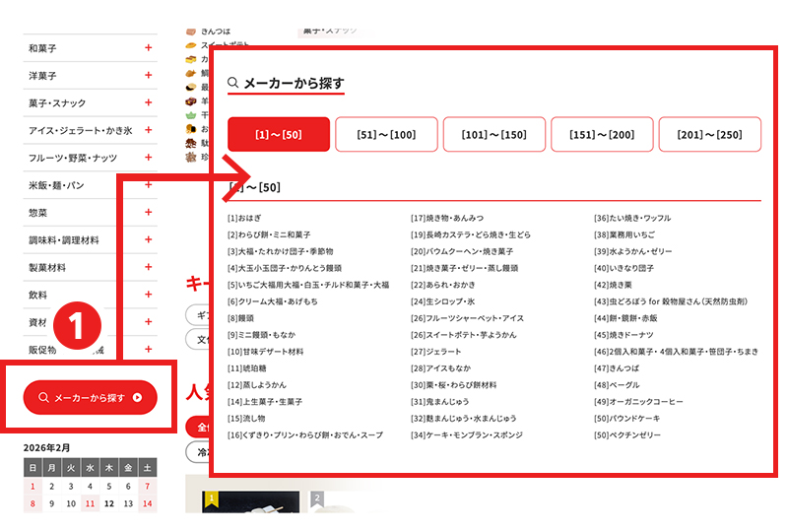Open [50]パウンドケーキ link
788x532 pixels.
coord(627,419)
